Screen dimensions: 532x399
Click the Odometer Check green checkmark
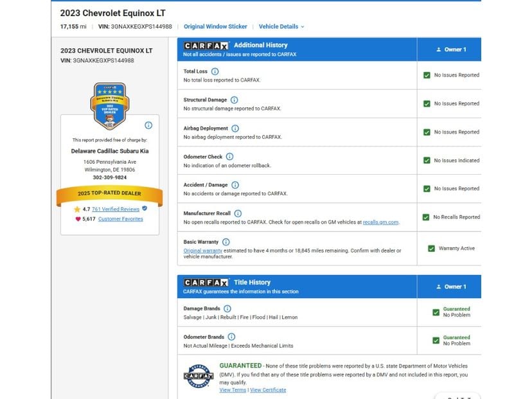(427, 160)
